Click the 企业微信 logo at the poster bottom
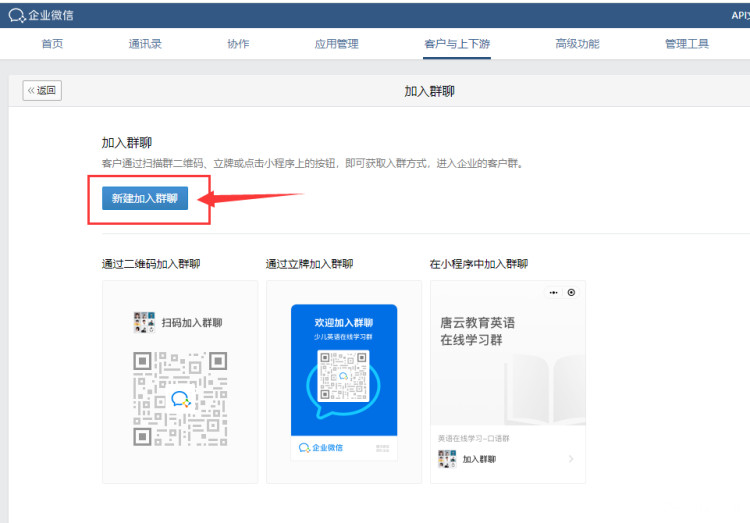This screenshot has height=523, width=750. click(x=321, y=447)
